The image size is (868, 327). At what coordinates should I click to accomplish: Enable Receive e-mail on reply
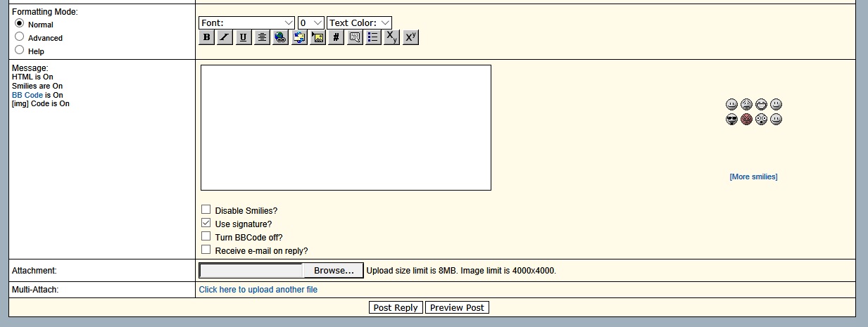(206, 250)
